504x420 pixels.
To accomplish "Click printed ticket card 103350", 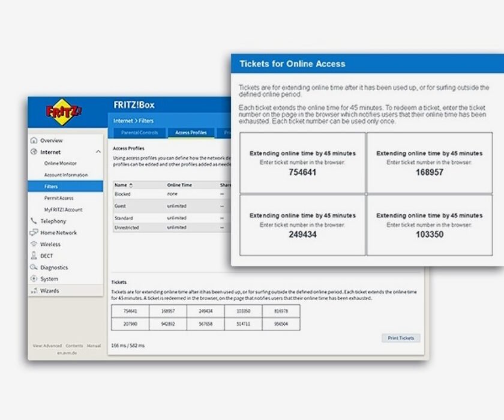I will tap(430, 225).
